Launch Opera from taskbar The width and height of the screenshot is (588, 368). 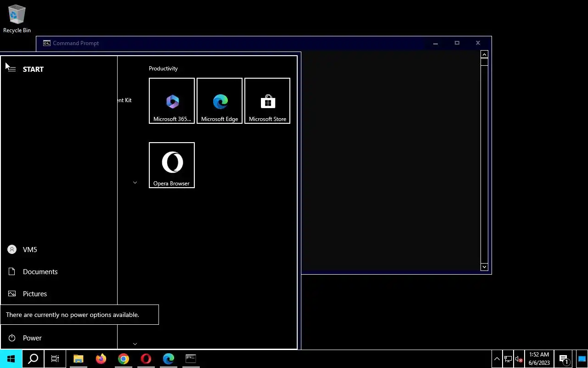point(146,359)
